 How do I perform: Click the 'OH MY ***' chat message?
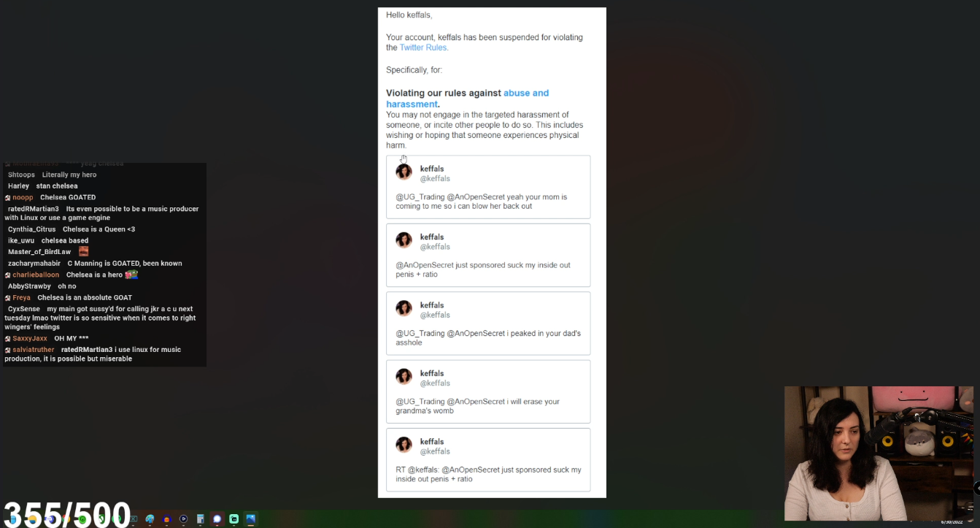point(72,339)
